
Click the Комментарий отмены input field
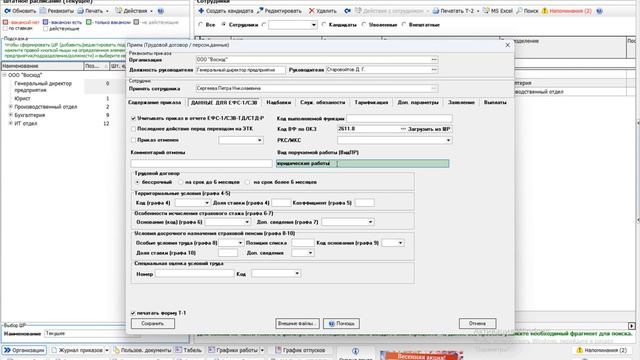[x=201, y=163]
